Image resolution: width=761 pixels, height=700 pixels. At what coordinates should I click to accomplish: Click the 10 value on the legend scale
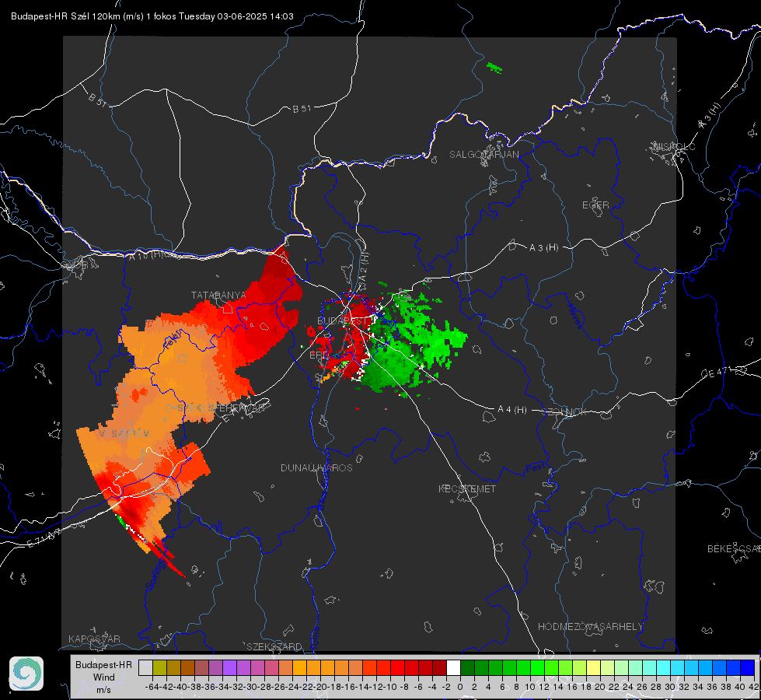tap(530, 687)
